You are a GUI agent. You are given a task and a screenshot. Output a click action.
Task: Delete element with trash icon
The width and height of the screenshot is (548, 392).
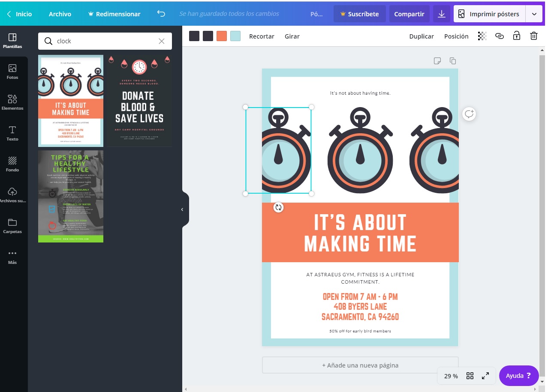[533, 36]
